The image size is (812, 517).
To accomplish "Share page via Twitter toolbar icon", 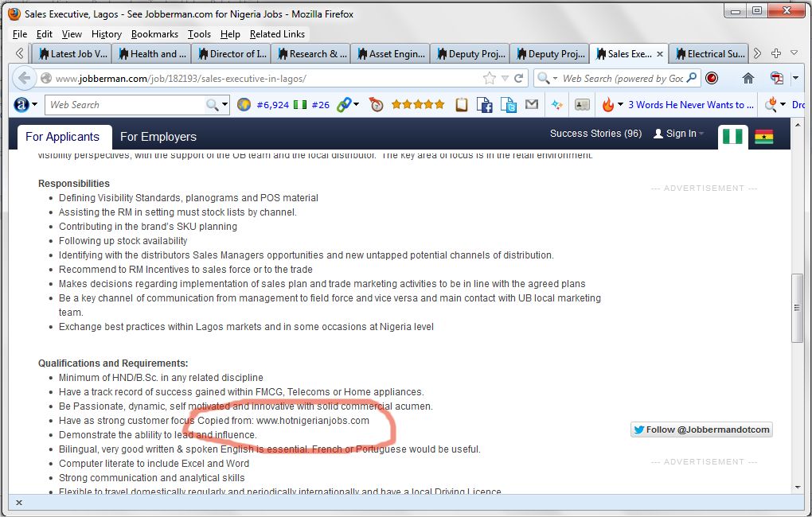I will tap(509, 105).
